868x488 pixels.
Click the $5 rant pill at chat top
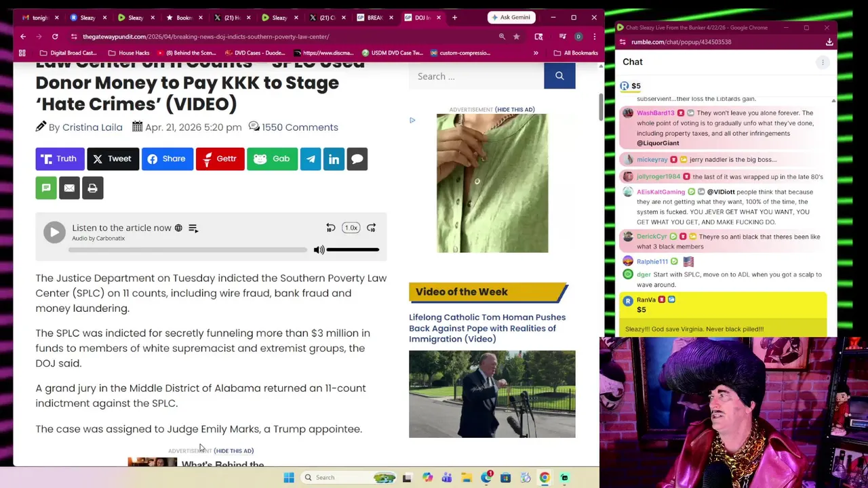[631, 86]
